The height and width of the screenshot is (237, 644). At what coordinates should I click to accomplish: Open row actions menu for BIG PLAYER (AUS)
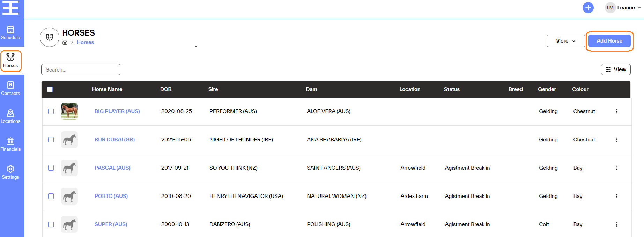point(616,111)
